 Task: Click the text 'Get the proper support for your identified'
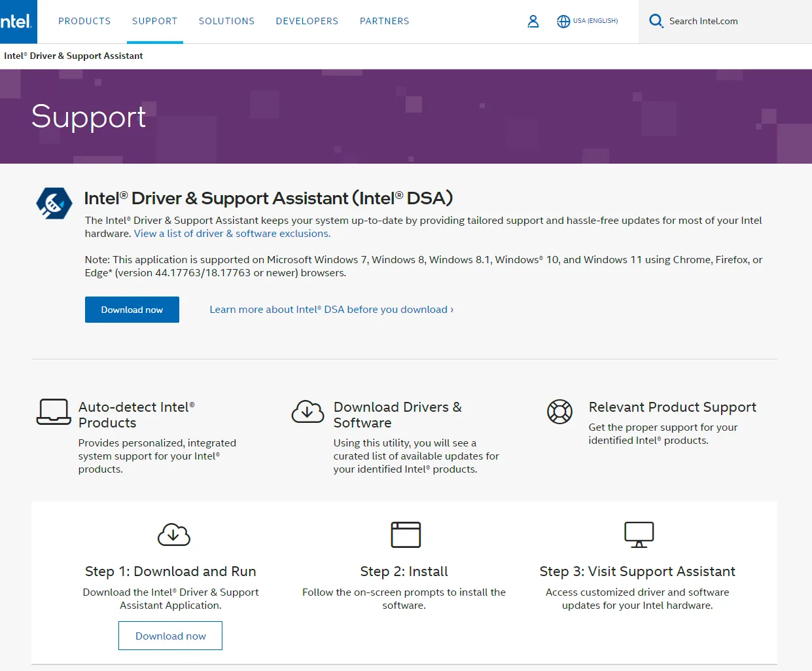tap(663, 434)
